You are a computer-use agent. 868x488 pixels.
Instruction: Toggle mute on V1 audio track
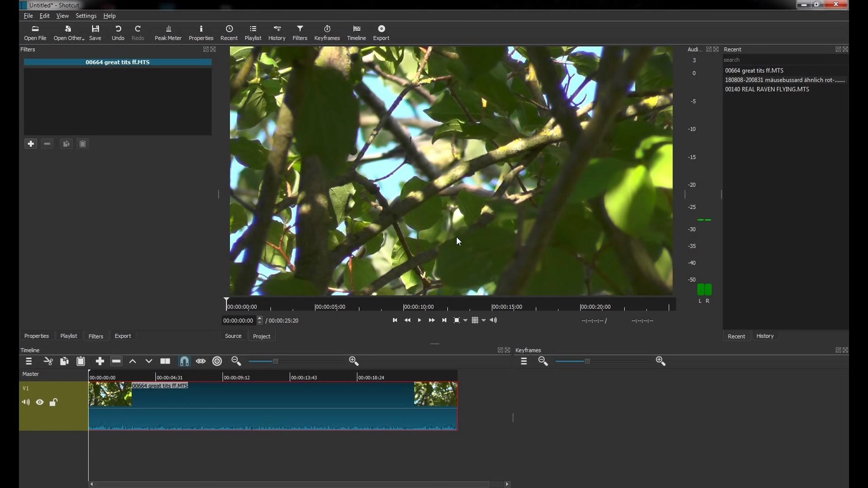pyautogui.click(x=26, y=402)
